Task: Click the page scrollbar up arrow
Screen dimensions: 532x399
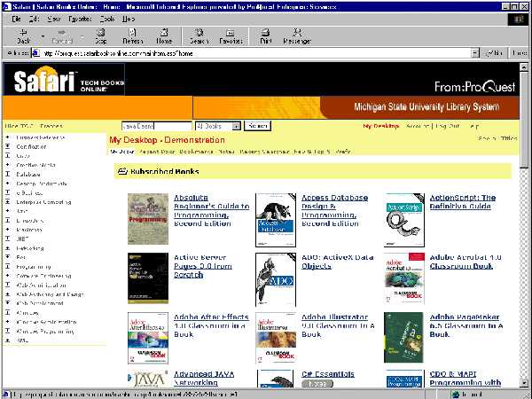Action: click(x=524, y=67)
